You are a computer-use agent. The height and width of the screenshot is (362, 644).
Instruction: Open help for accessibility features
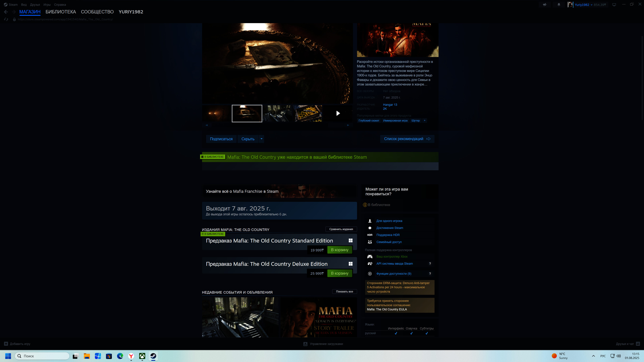pos(430,274)
